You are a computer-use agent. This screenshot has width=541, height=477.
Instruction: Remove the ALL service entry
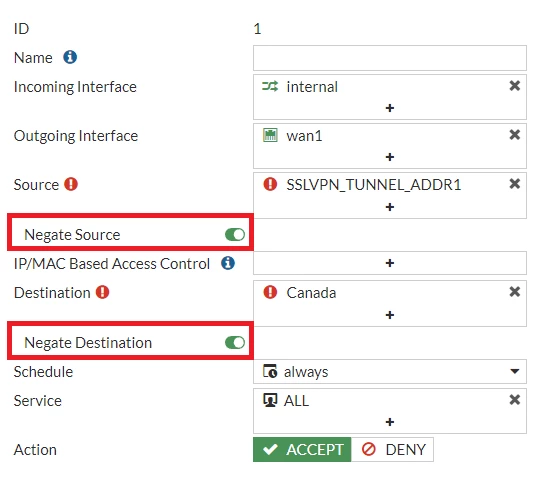[x=514, y=400]
